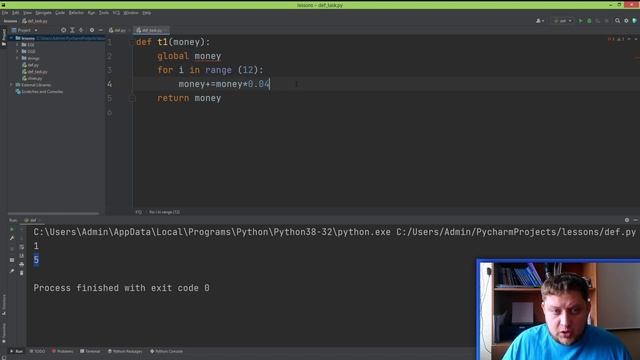This screenshot has height=360, width=640.
Task: Open the Run tool window tab at bottom
Action: [16, 351]
